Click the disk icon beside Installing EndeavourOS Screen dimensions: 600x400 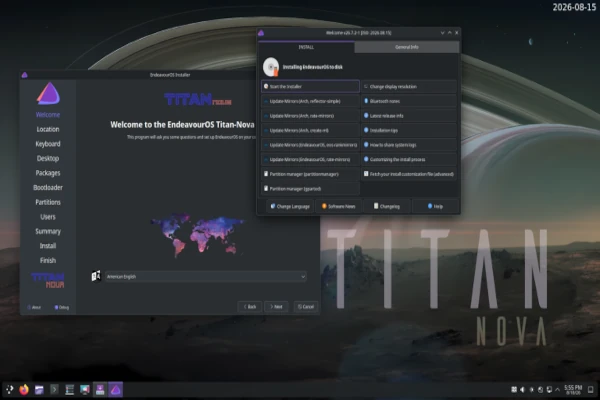click(271, 67)
